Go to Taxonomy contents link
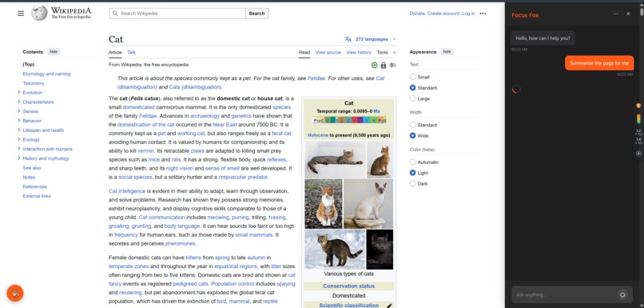Screen dimensions: 644x308 [34, 83]
